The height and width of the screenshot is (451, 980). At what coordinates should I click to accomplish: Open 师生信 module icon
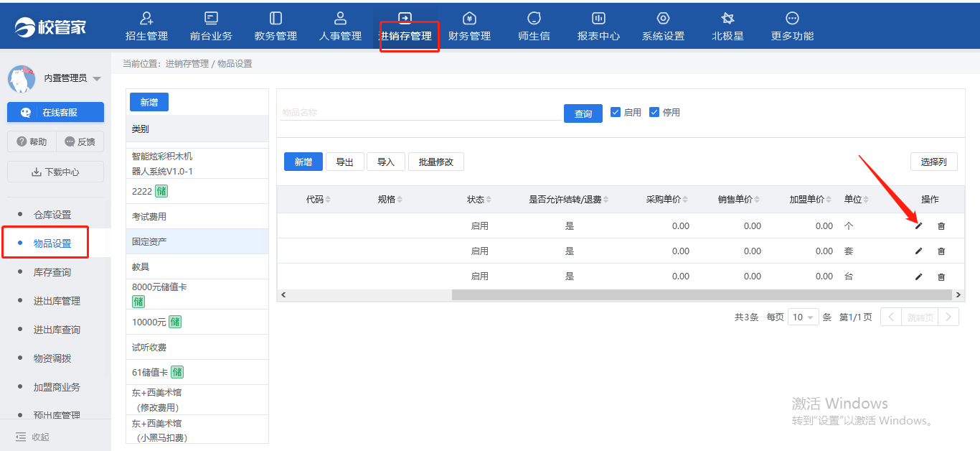[x=534, y=18]
